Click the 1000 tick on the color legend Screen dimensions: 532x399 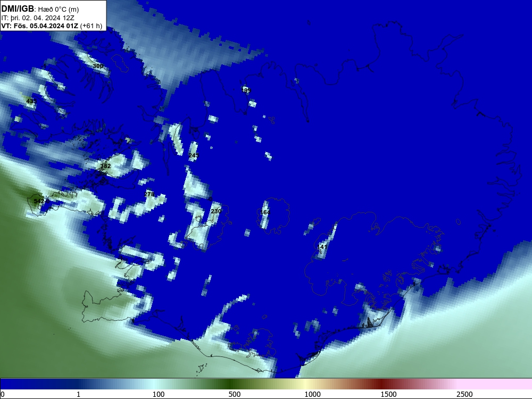[312, 394]
